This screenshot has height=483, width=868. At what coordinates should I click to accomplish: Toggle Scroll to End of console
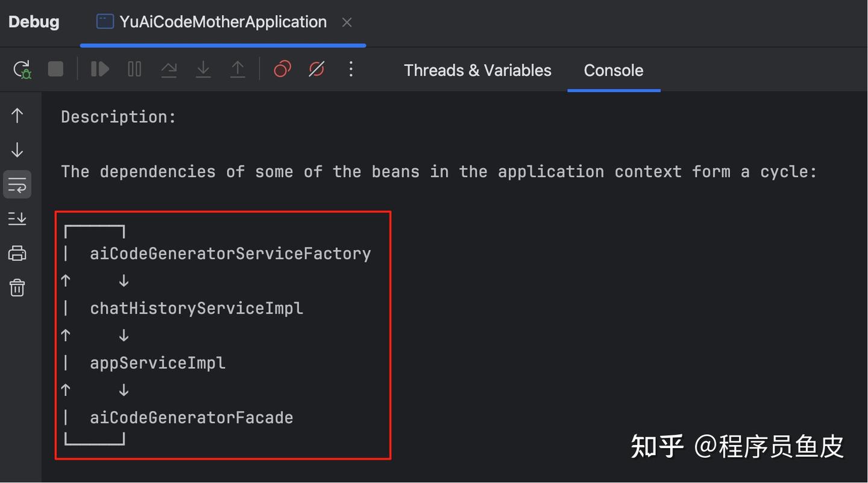[x=17, y=218]
